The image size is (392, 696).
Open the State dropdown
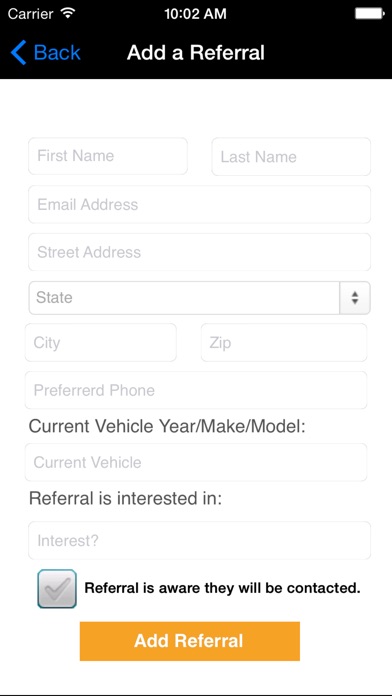(x=199, y=298)
